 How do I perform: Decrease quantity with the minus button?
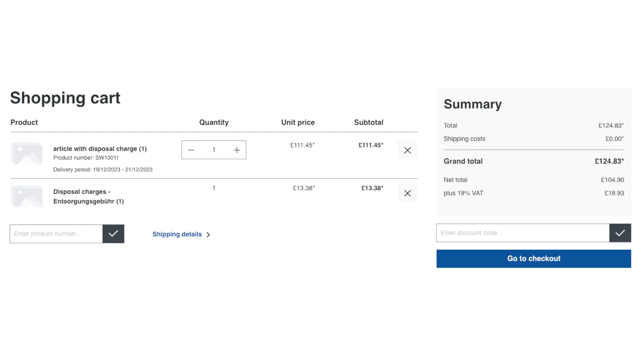pos(191,150)
